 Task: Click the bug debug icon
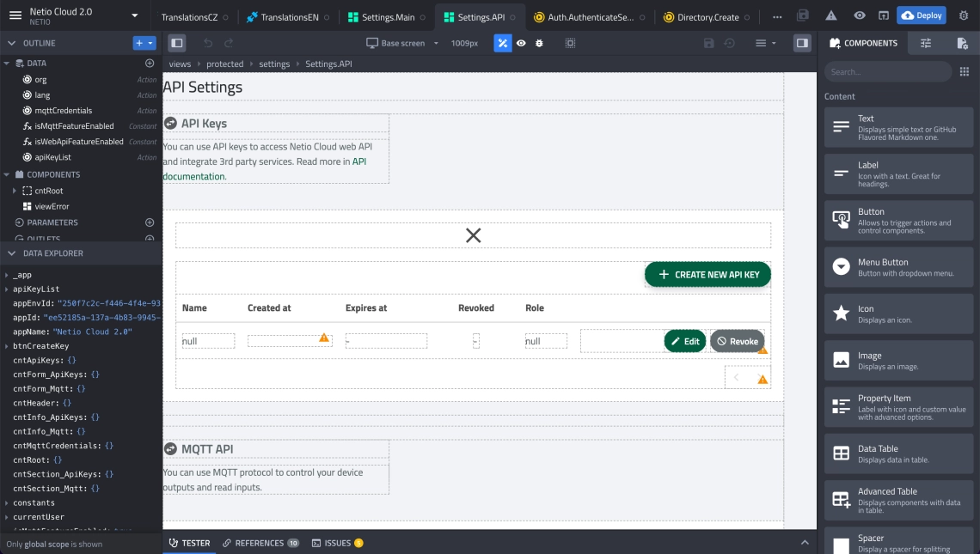click(x=539, y=43)
